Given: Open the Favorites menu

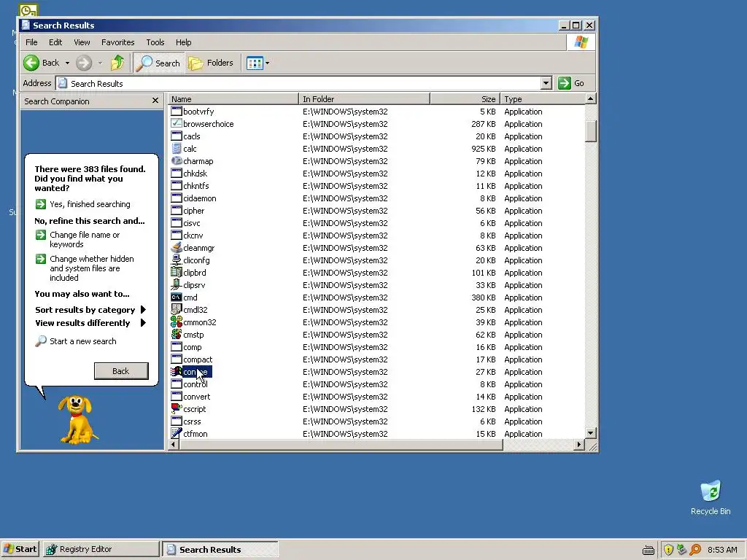Looking at the screenshot, I should pyautogui.click(x=117, y=42).
